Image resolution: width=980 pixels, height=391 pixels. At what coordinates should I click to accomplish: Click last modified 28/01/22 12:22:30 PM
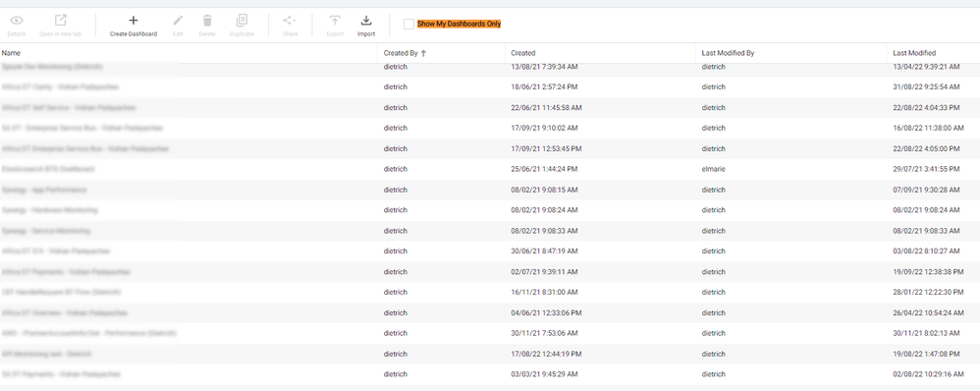(928, 292)
